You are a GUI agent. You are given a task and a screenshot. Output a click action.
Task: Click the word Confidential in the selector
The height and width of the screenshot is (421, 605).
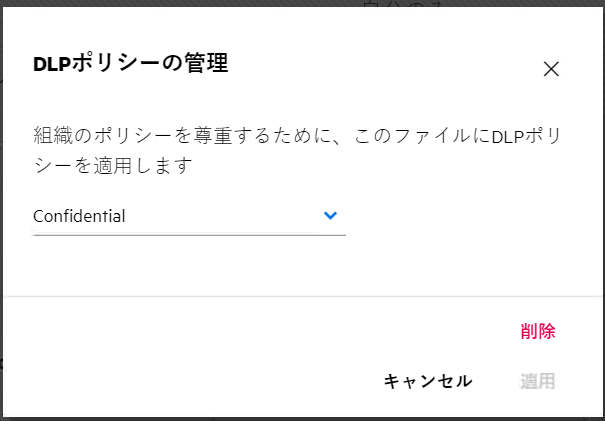click(x=79, y=216)
